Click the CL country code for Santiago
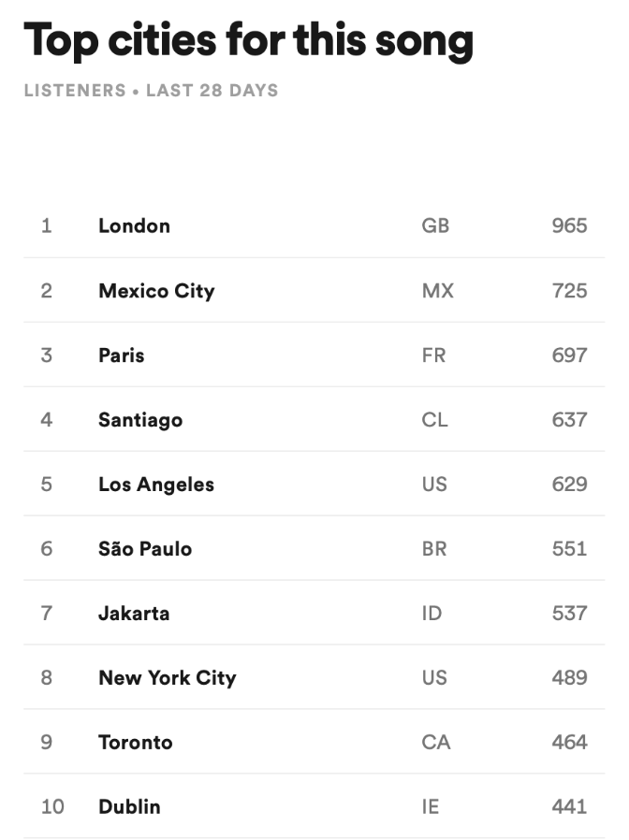 pos(434,420)
